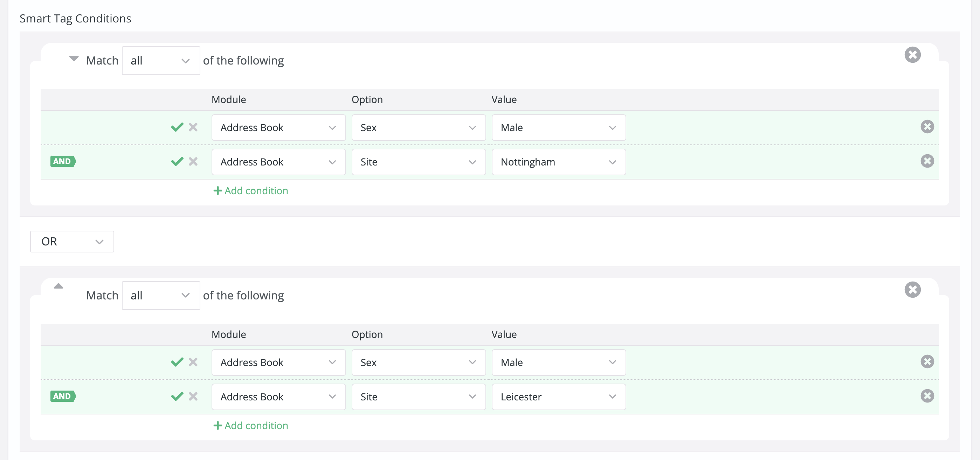Viewport: 980px width, 460px height.
Task: Click grey X toggle on second group's Sex row
Action: (x=193, y=362)
